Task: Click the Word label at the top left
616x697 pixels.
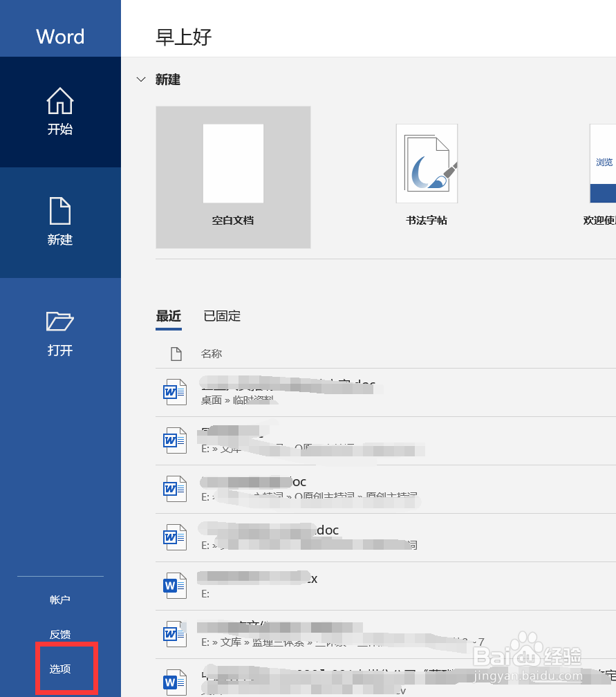Action: [60, 37]
